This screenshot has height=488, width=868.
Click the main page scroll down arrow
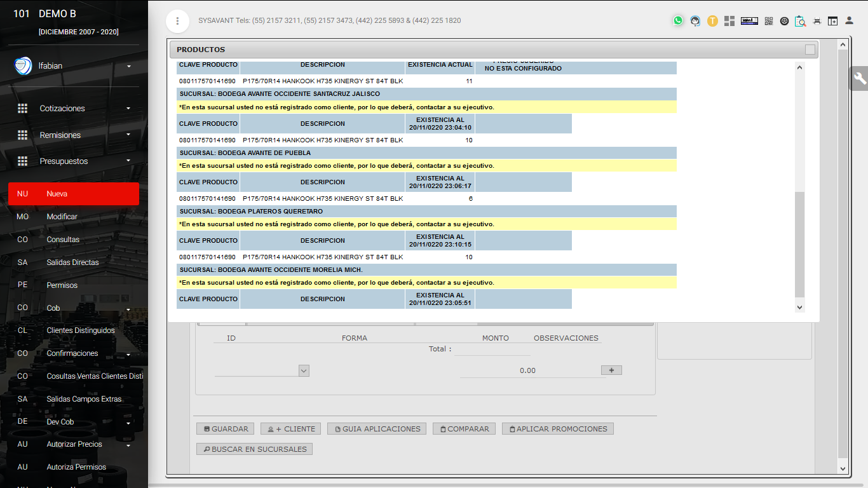(x=843, y=469)
